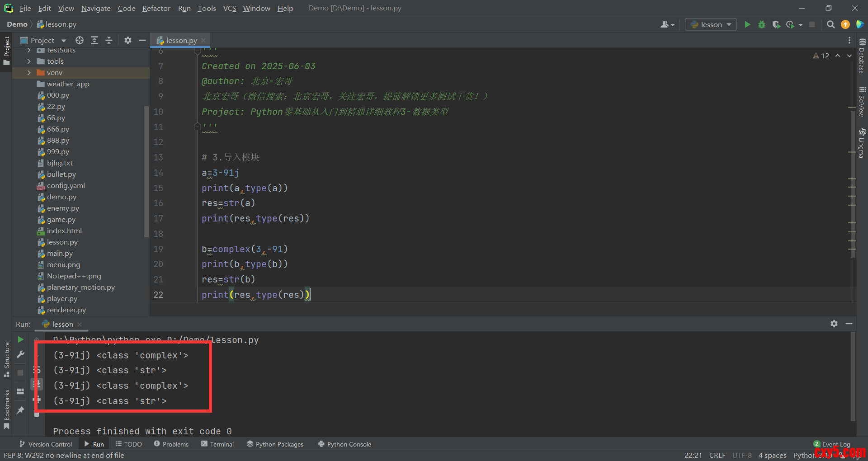Open main.py in the project tree

(60, 254)
